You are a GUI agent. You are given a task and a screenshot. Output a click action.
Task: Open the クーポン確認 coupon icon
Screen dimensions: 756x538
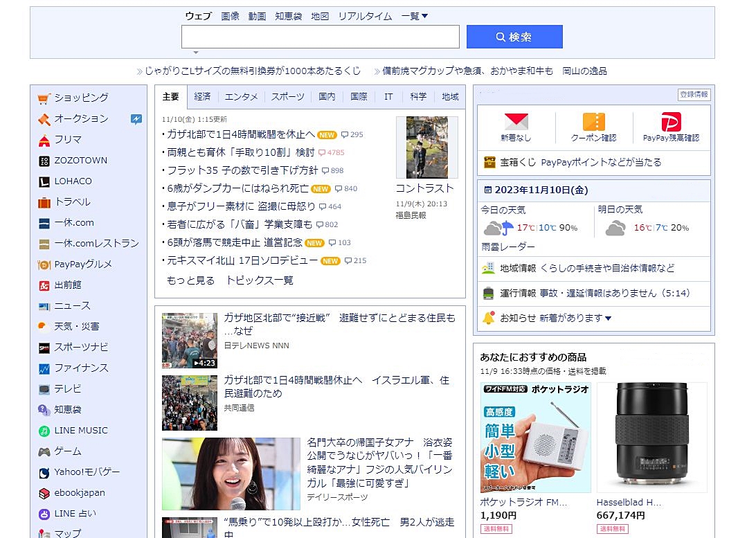(593, 122)
